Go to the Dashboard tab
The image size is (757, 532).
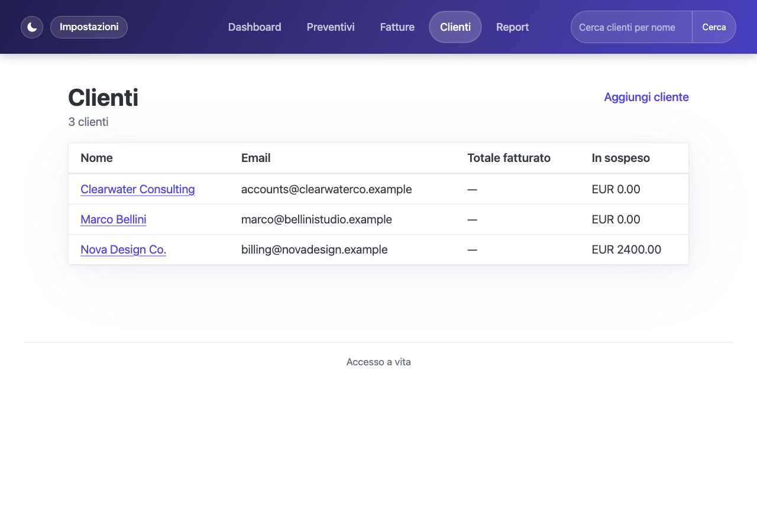(254, 27)
